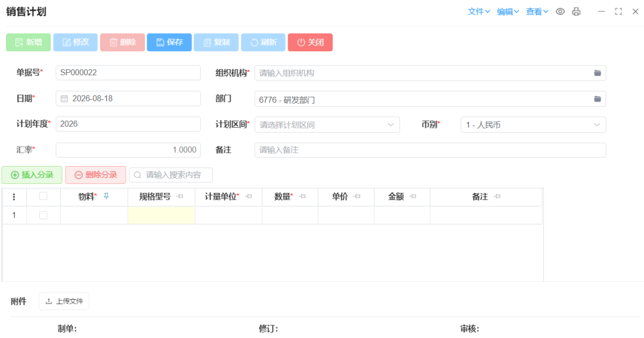Viewport: 644px width, 338px height.
Task: Click the eye preview icon in header
Action: [560, 11]
